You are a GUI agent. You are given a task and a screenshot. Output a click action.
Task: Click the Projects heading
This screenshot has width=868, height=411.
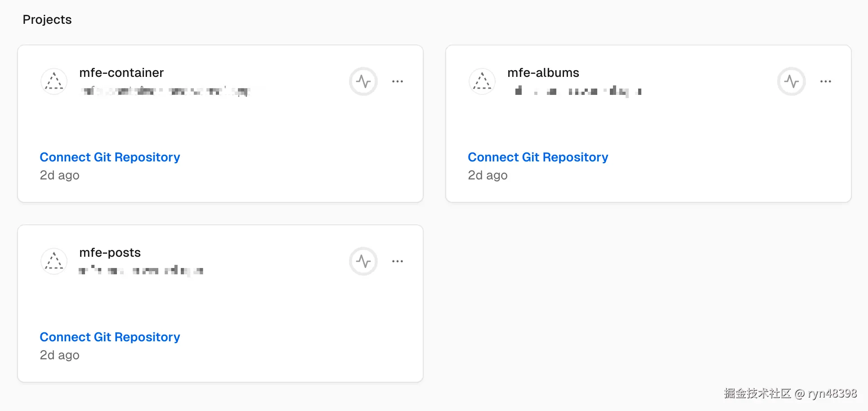coord(47,19)
